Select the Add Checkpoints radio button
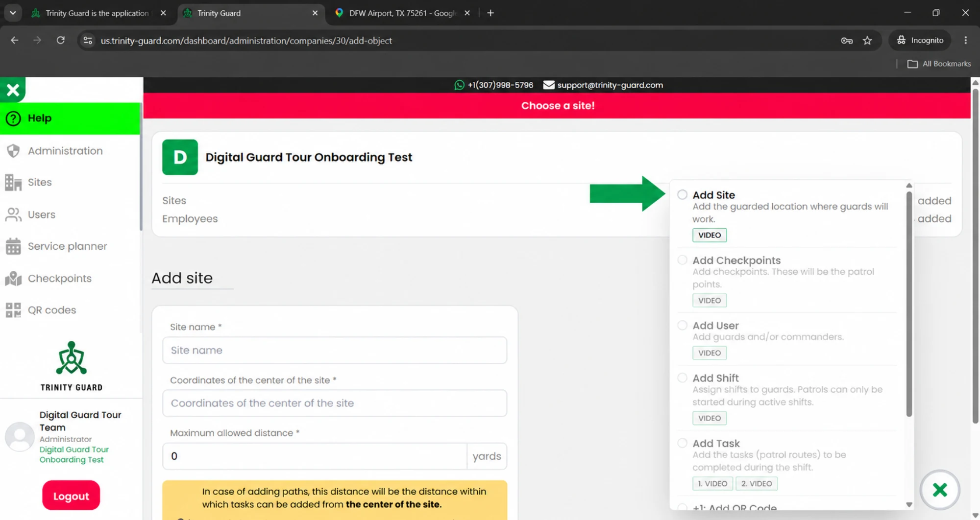Viewport: 980px width, 520px height. click(682, 260)
